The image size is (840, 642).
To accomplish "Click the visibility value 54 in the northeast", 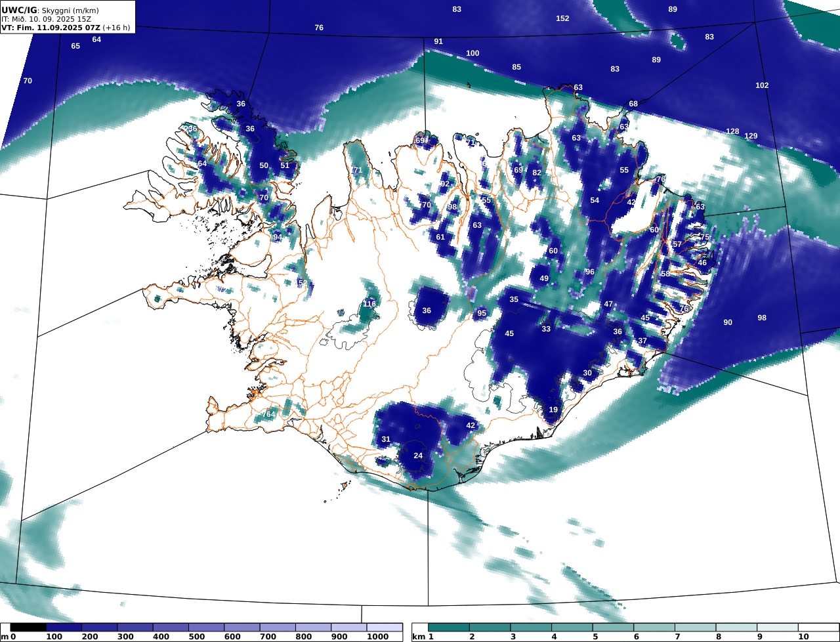I will tap(595, 200).
